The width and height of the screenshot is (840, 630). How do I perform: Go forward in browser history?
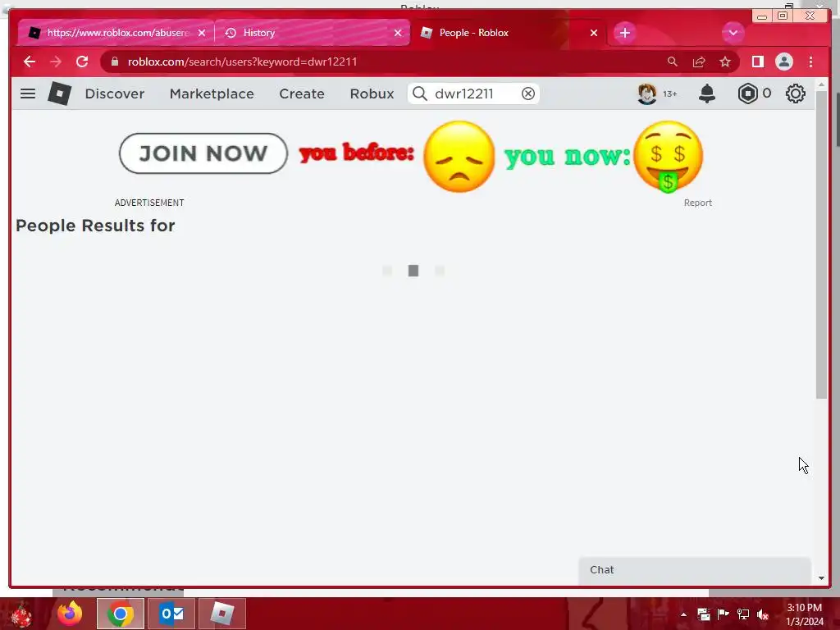coord(56,62)
